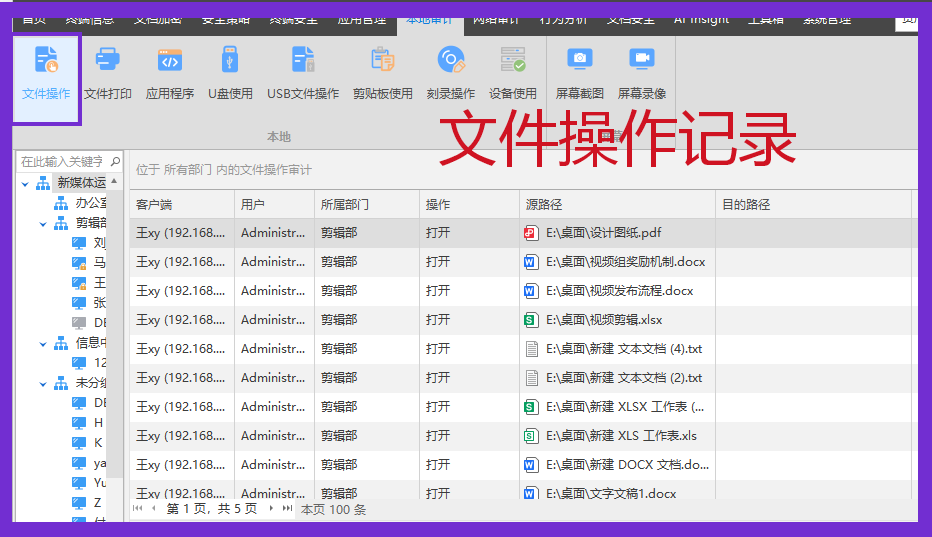Sort by the 用户 column header
932x537 pixels.
coord(275,205)
